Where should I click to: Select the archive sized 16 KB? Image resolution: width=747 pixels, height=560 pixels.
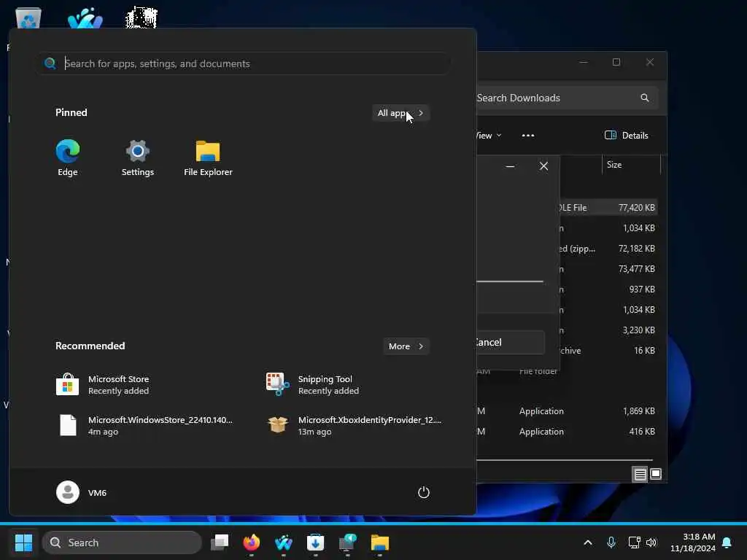click(609, 351)
